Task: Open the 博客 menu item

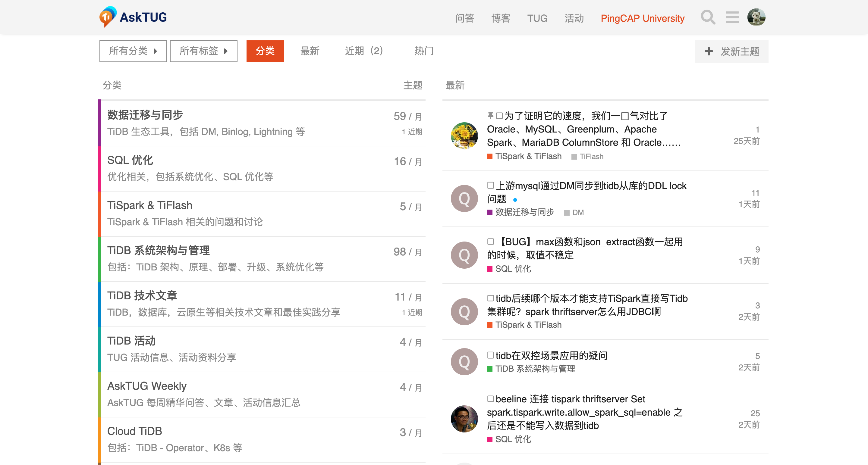Action: click(500, 18)
